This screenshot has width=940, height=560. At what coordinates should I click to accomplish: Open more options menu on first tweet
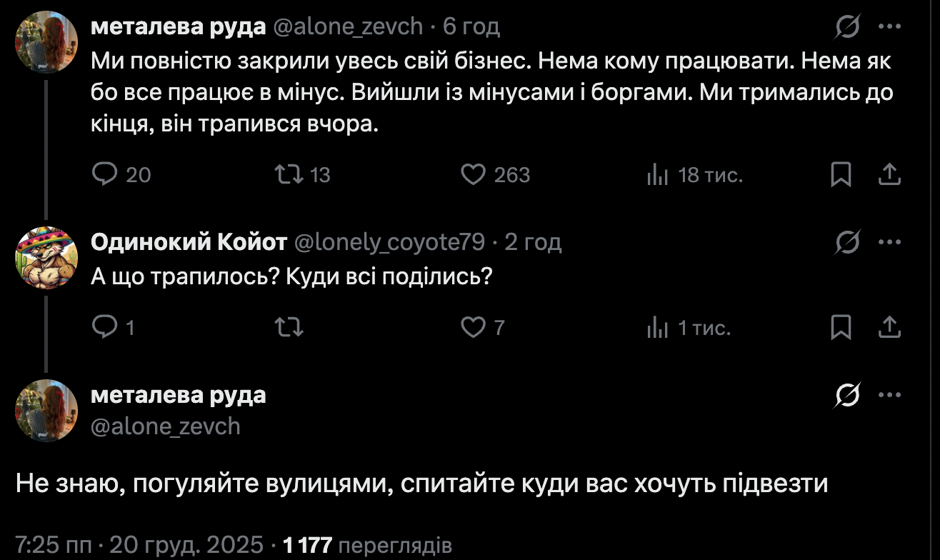point(889,27)
